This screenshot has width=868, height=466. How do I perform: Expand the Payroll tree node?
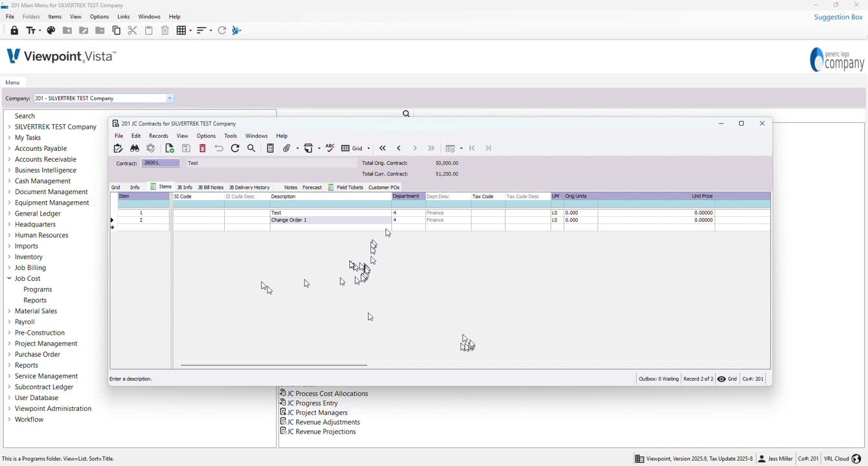(9, 322)
